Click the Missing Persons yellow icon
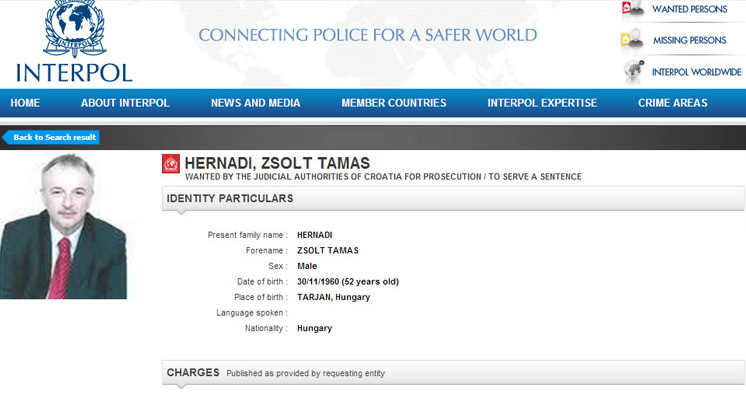This screenshot has width=746, height=397. pyautogui.click(x=632, y=40)
